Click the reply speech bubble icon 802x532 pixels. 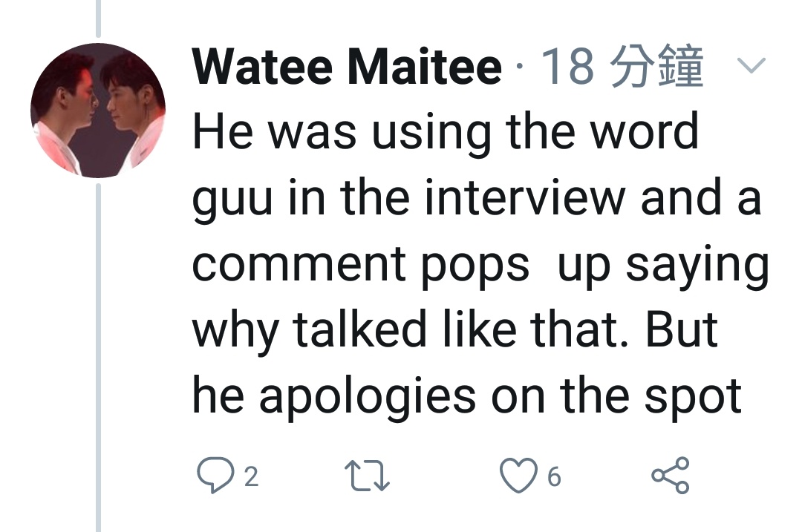[x=215, y=476]
